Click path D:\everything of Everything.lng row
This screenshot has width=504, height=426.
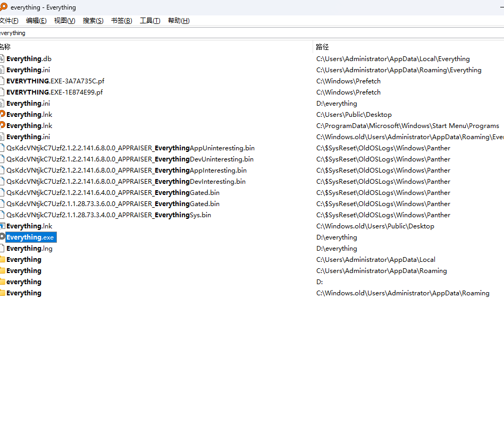pyautogui.click(x=337, y=249)
